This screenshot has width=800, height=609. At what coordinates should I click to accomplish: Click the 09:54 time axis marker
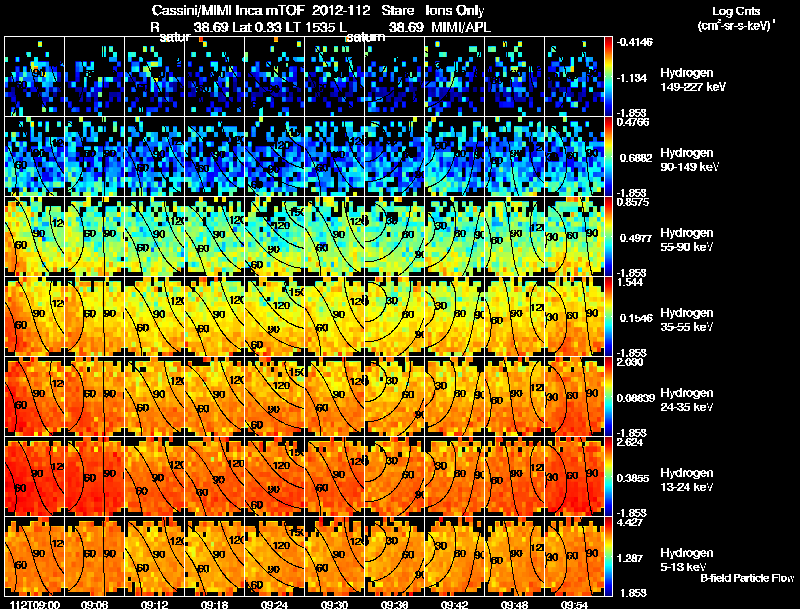[574, 604]
